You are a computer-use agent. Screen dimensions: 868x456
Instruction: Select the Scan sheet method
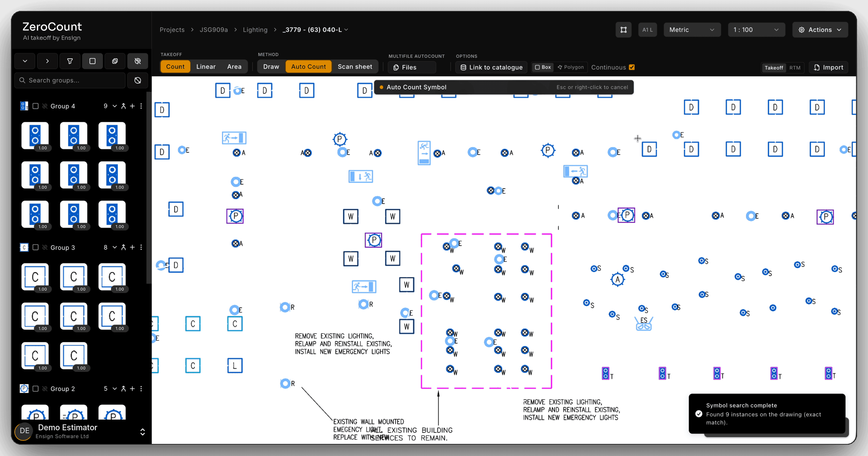pos(355,67)
